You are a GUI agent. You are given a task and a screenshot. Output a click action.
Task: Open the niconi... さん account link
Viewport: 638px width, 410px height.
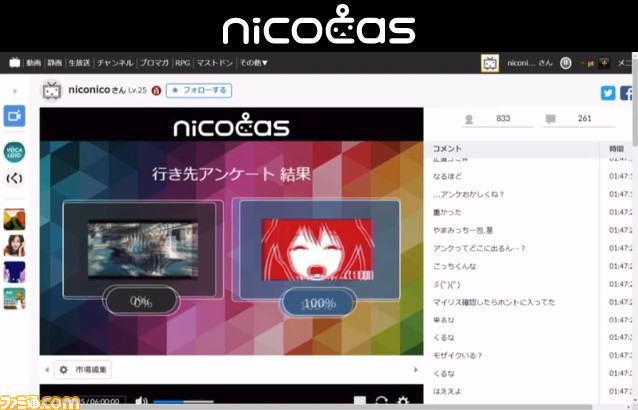[x=530, y=63]
